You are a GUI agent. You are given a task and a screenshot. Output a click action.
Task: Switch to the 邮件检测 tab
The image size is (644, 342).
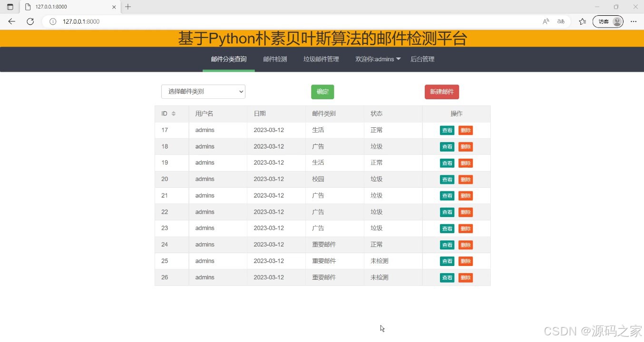pyautogui.click(x=275, y=59)
